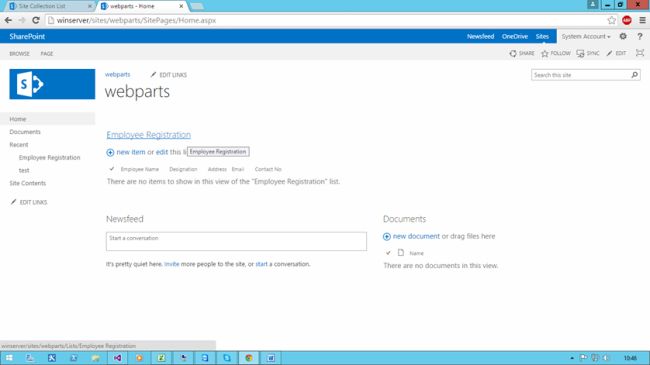The height and width of the screenshot is (365, 650).
Task: Sort by Employee Name column header
Action: point(140,169)
